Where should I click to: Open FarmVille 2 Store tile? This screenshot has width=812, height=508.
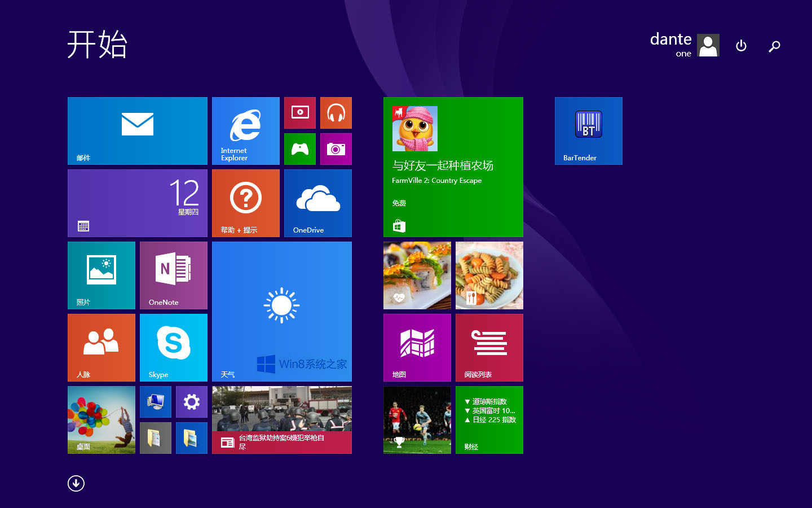(453, 167)
